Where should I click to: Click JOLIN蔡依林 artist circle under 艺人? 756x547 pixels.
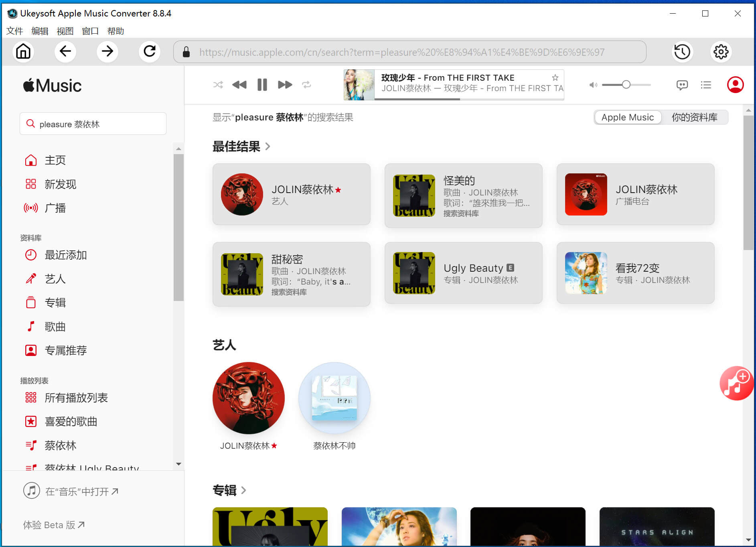tap(249, 398)
